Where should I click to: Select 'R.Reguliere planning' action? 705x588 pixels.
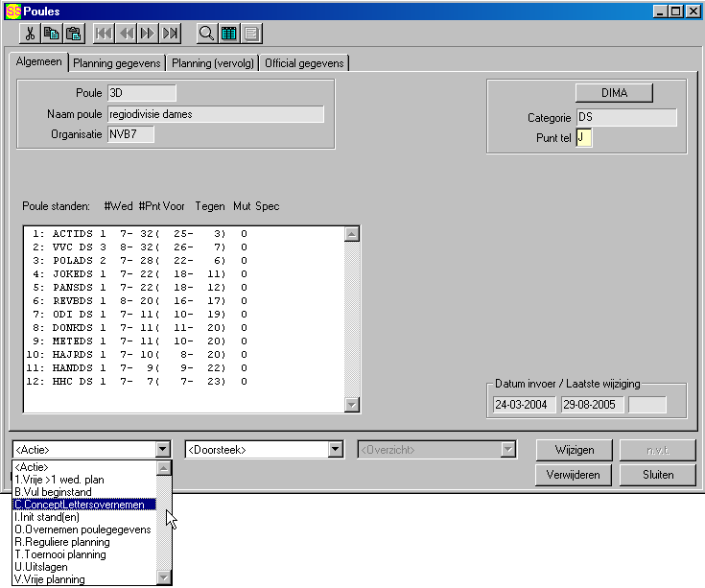click(x=85, y=542)
